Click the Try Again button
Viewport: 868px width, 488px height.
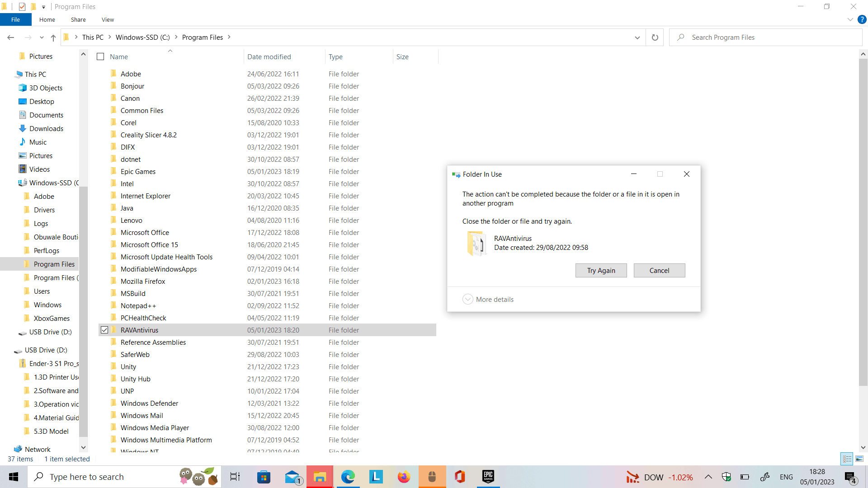coord(601,270)
